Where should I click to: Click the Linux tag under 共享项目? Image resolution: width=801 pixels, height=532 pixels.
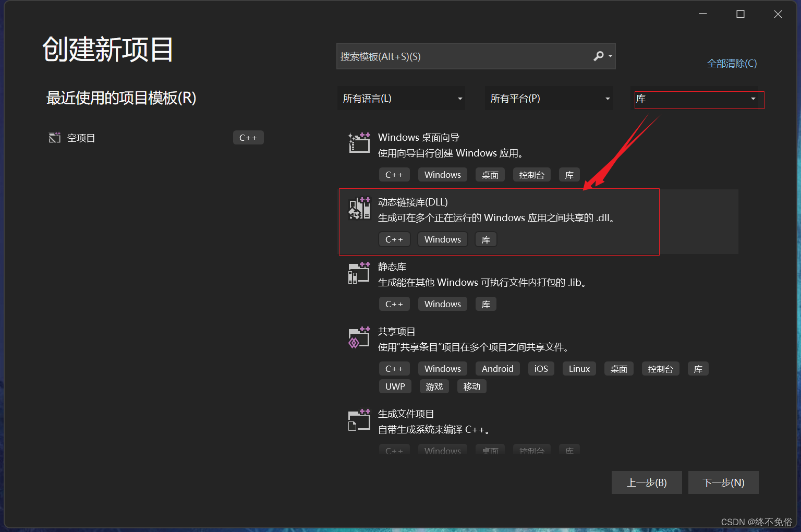[579, 369]
